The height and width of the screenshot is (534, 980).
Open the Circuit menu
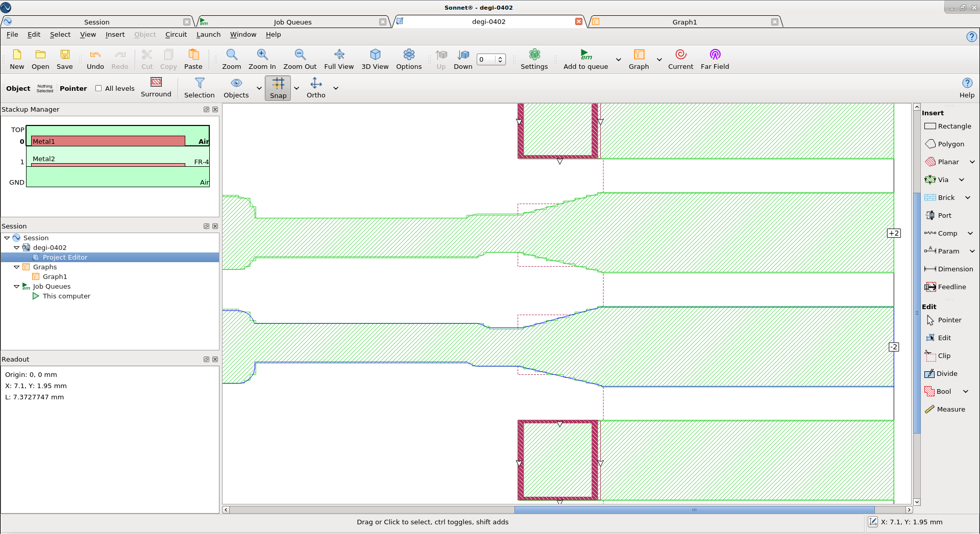pyautogui.click(x=176, y=34)
